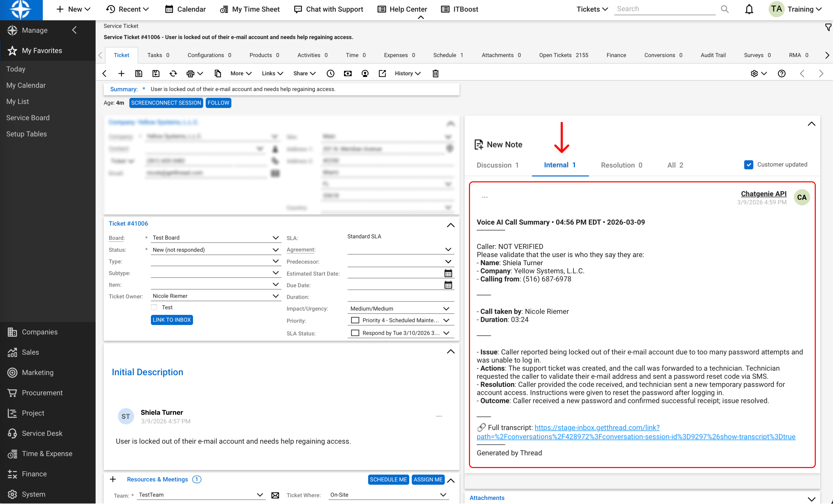833x504 pixels.
Task: Click the New Note icon
Action: [x=478, y=145]
